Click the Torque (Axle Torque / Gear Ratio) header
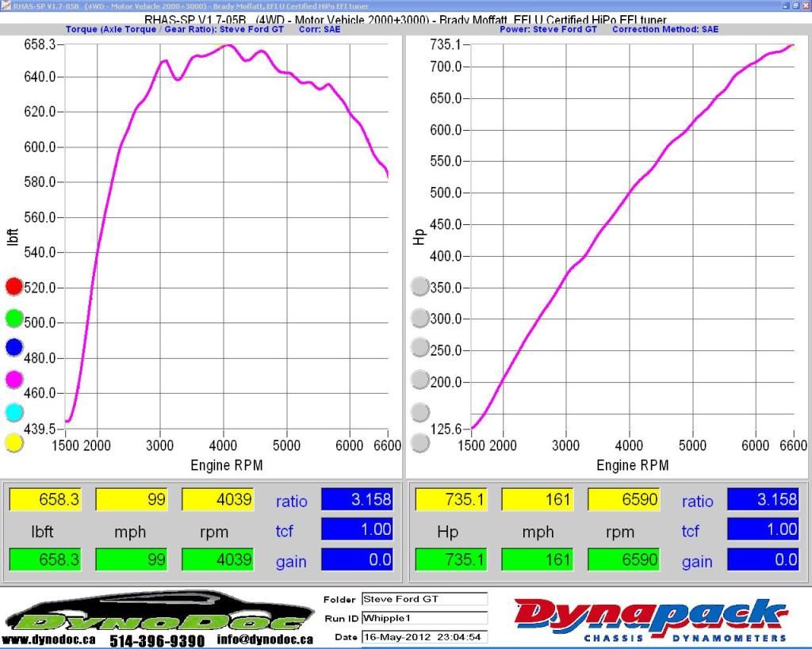This screenshot has height=649, width=812. point(174,29)
